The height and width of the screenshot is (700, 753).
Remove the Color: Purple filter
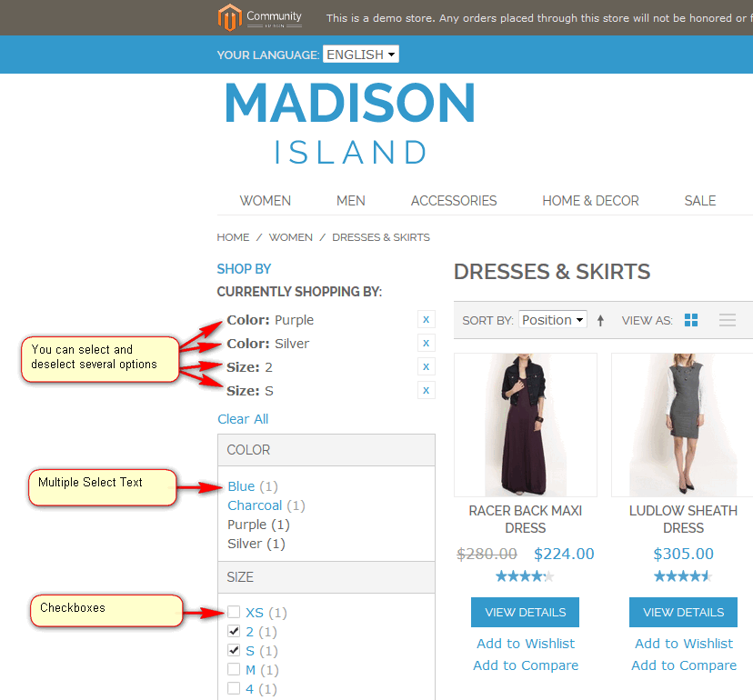(x=426, y=319)
